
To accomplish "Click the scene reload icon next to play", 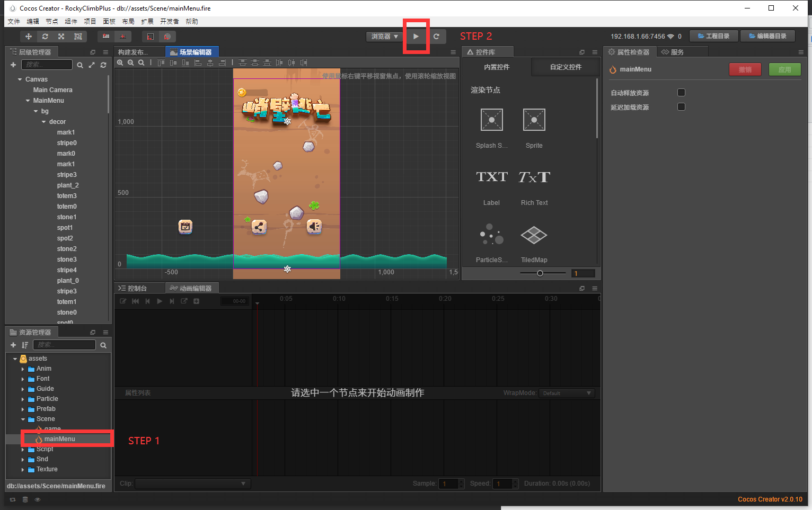I will pos(436,37).
